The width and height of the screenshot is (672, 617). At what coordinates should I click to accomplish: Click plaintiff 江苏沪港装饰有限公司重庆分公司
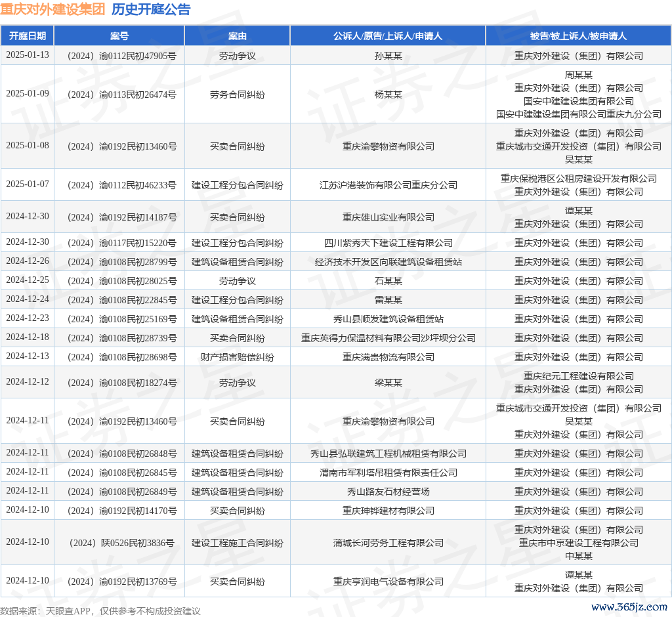(388, 185)
